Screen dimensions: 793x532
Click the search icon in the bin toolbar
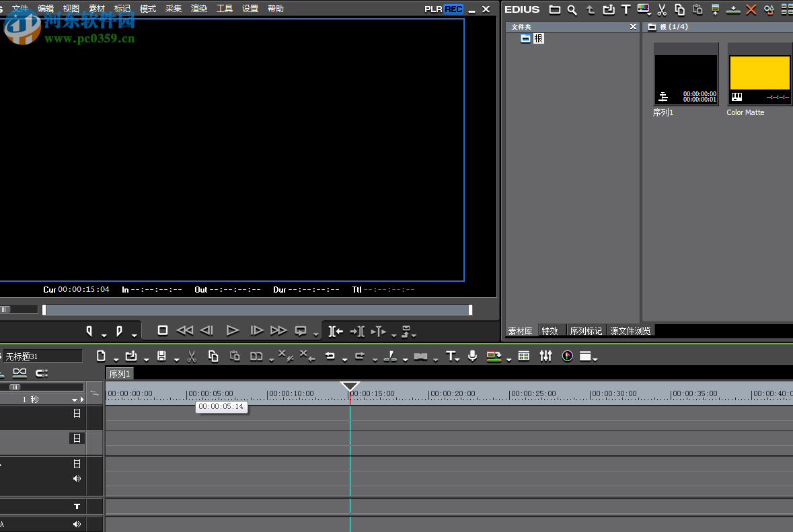(572, 9)
